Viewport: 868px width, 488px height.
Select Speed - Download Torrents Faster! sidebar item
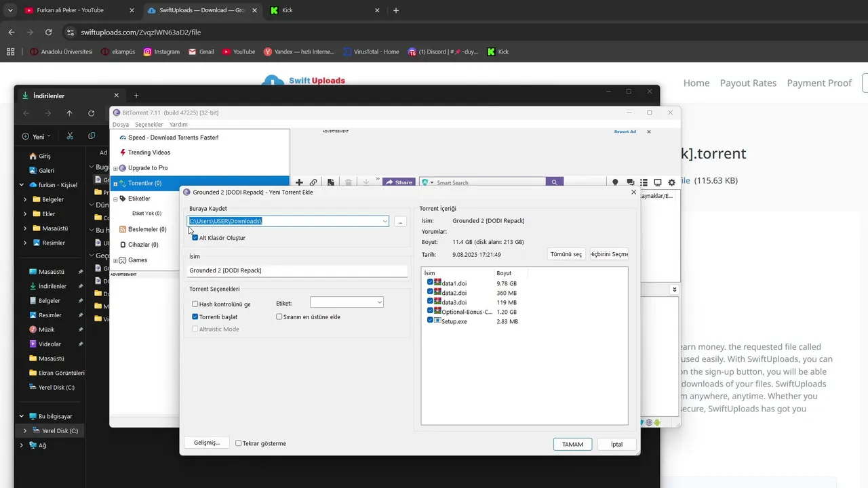[173, 138]
